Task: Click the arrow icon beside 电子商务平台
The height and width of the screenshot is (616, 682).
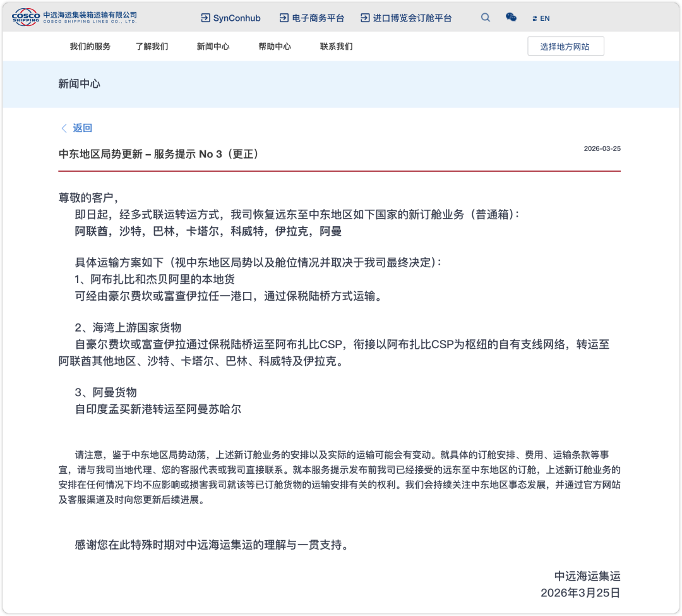Action: pos(284,18)
